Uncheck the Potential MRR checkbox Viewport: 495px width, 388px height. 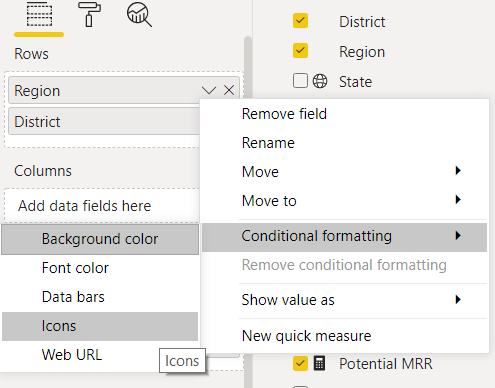[x=300, y=363]
